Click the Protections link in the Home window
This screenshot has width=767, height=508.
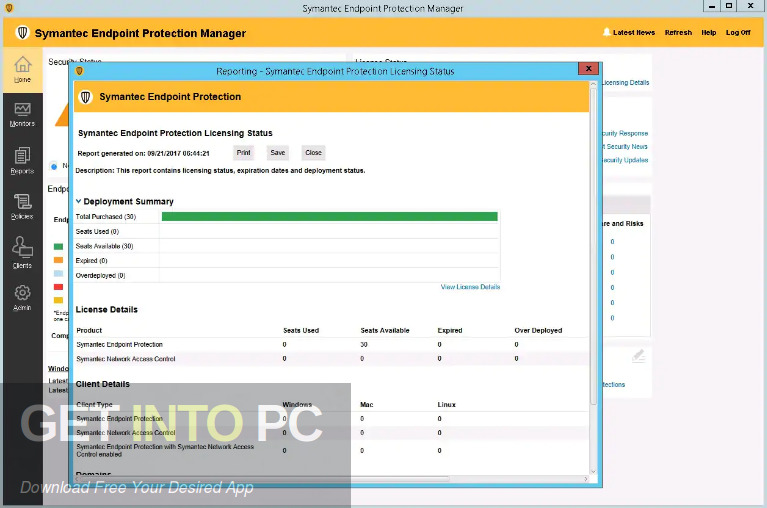click(x=613, y=385)
